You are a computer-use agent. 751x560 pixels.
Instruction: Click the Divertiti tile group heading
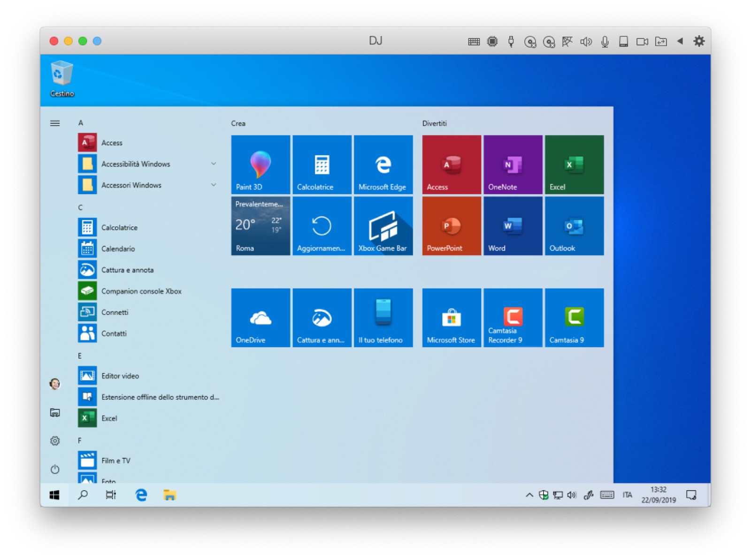pyautogui.click(x=435, y=123)
